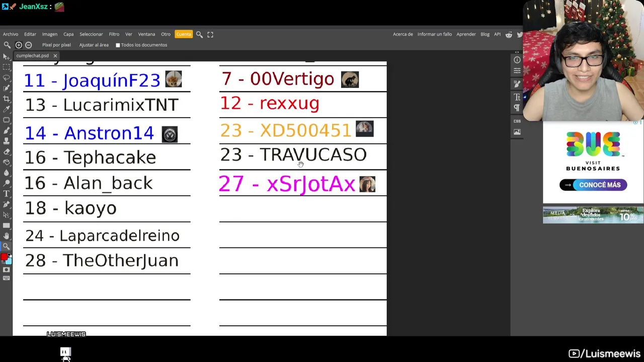Select the Blur tool
The height and width of the screenshot is (362, 644).
coord(7,172)
